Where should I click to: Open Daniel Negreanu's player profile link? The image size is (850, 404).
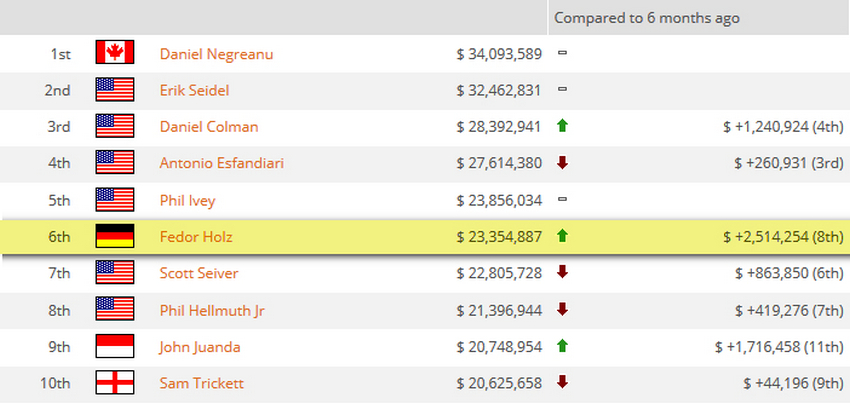(x=215, y=53)
